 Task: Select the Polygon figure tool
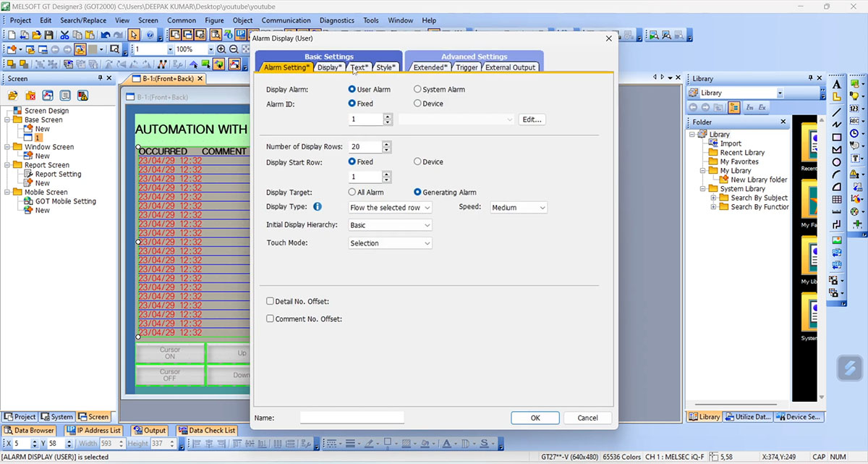pyautogui.click(x=837, y=150)
